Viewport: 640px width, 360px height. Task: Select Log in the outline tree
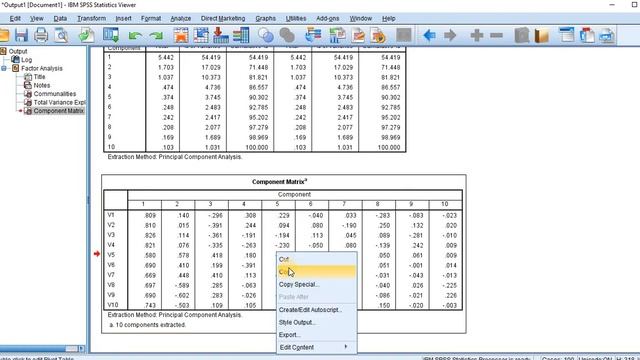pos(27,60)
